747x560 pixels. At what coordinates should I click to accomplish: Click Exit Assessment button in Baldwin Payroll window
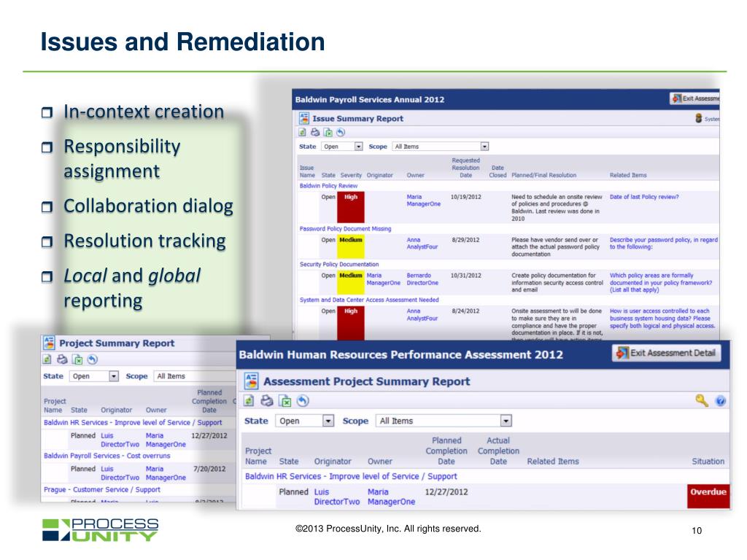tap(694, 98)
